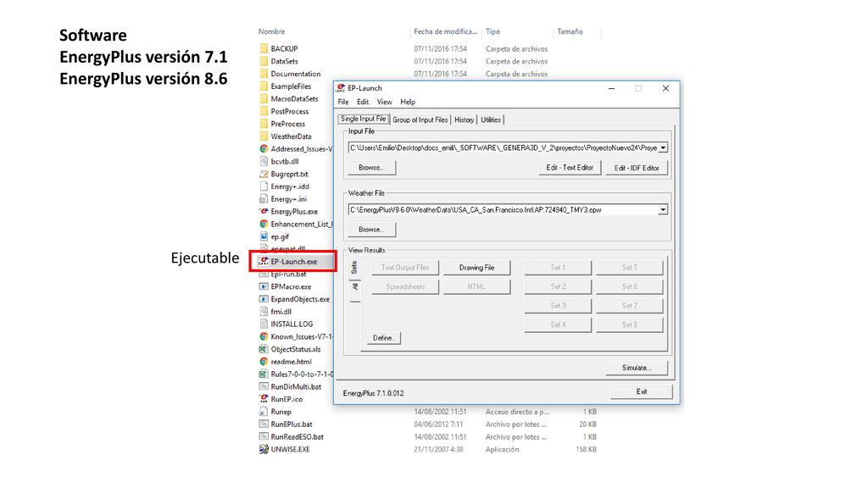The width and height of the screenshot is (868, 488).
Task: Select the ep.gif image icon
Action: (264, 236)
